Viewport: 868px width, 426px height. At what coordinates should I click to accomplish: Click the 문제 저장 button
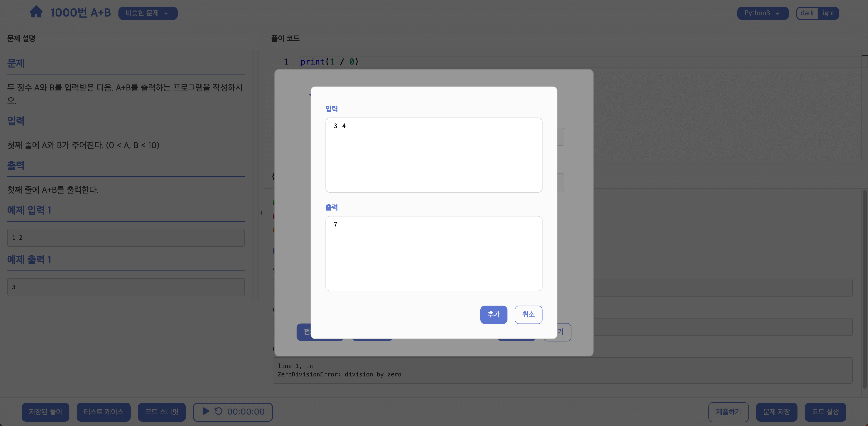776,412
